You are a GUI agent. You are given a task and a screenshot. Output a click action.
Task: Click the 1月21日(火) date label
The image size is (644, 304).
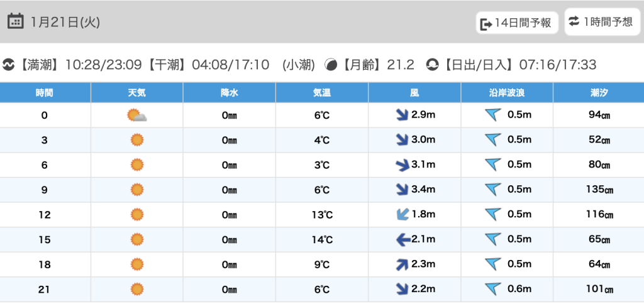[65, 22]
